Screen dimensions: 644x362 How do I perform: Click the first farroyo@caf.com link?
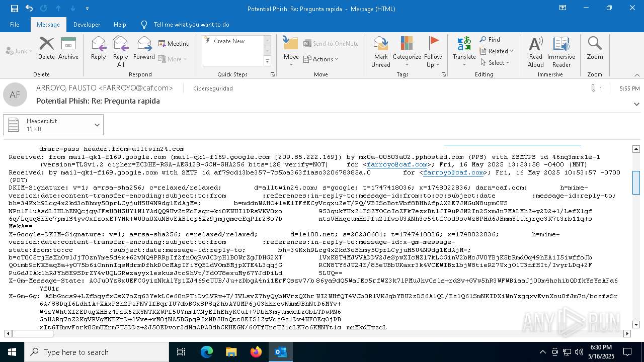pos(397,164)
